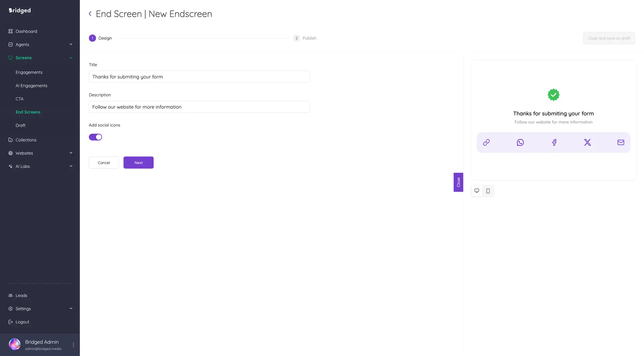The height and width of the screenshot is (356, 644).
Task: Click the Next button
Action: pyautogui.click(x=139, y=163)
